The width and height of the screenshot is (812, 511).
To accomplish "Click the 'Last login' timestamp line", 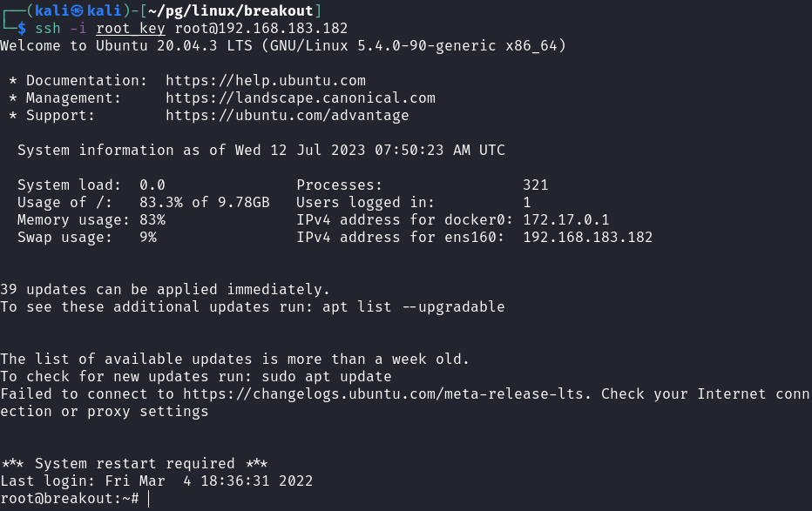I will tap(157, 481).
